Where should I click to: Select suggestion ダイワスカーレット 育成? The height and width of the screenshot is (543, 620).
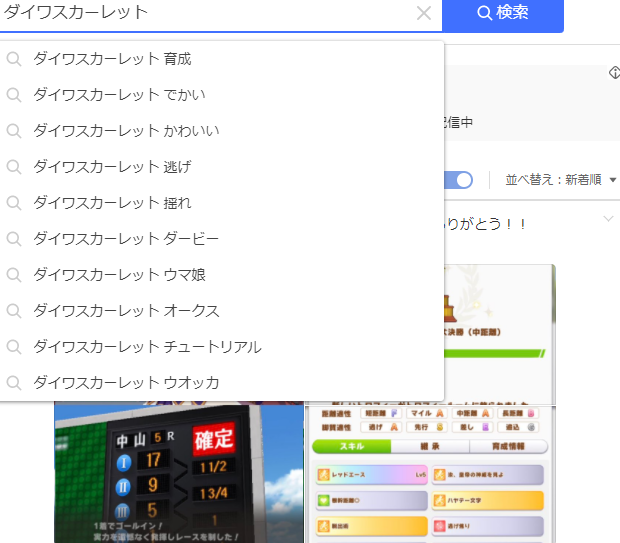pos(221,59)
